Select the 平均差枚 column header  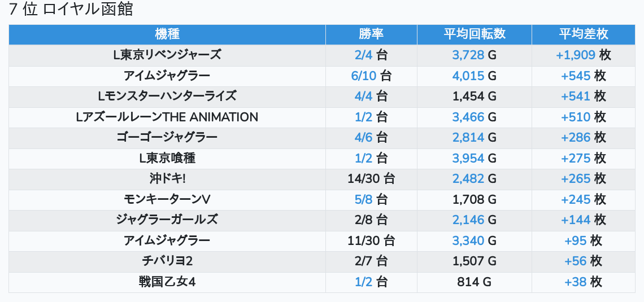coord(584,34)
